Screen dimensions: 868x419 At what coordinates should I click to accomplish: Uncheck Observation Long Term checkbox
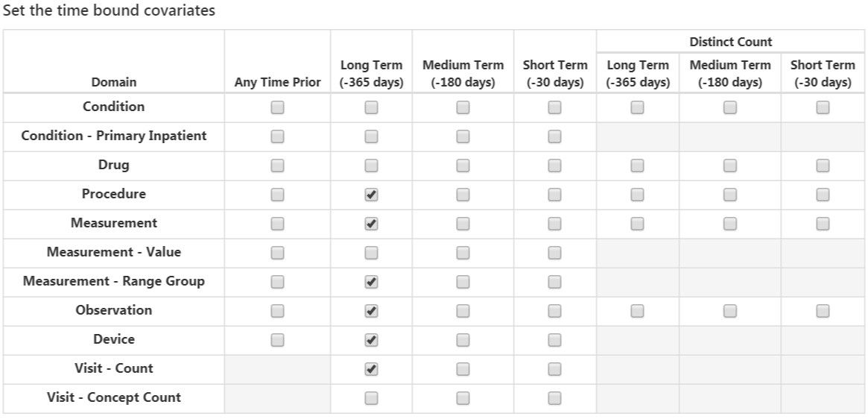coord(372,311)
